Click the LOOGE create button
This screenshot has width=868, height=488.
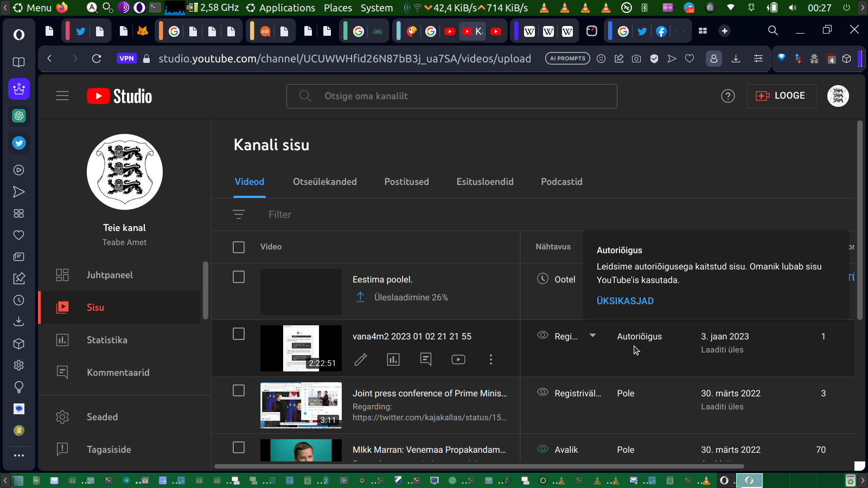tap(781, 96)
